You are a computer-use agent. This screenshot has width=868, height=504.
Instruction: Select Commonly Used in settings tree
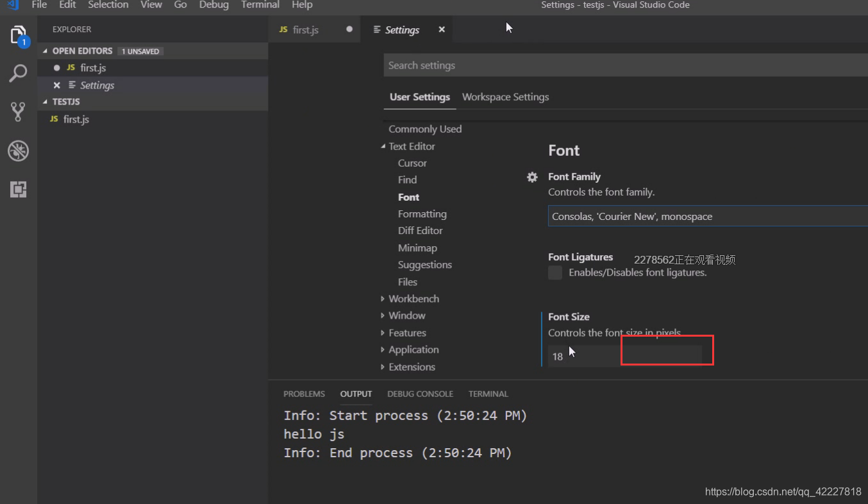coord(425,129)
